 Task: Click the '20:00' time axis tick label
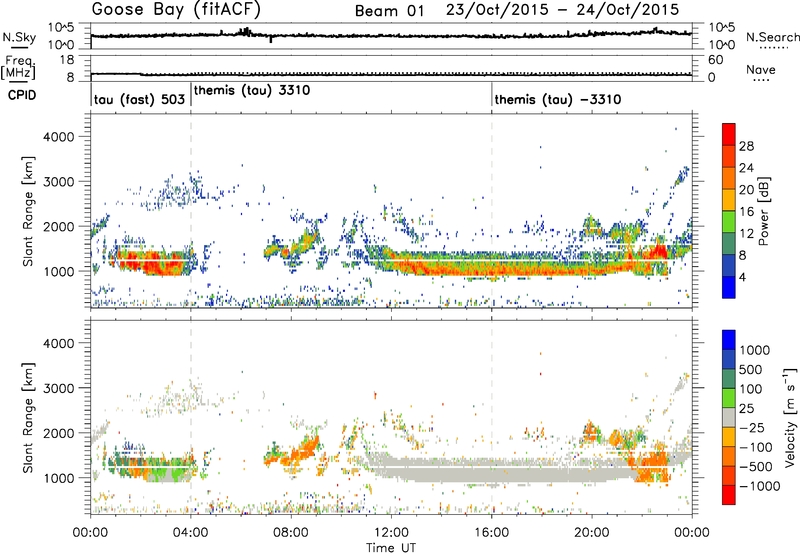pos(592,533)
